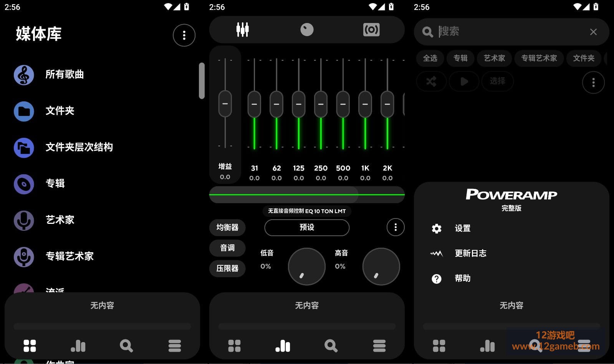Tap the shuffle icon on the search screen
This screenshot has height=364, width=614.
(x=431, y=81)
